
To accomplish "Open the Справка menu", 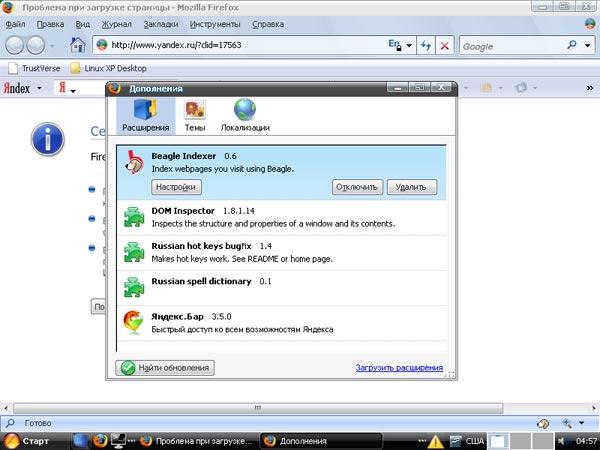I will click(x=268, y=24).
